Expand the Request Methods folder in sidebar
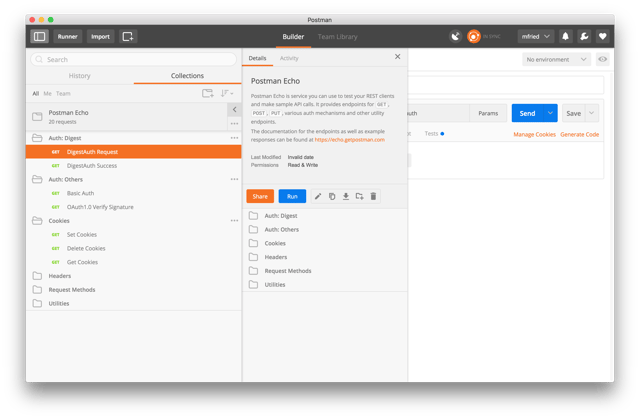Viewport: 640px width, 419px height. (37, 290)
